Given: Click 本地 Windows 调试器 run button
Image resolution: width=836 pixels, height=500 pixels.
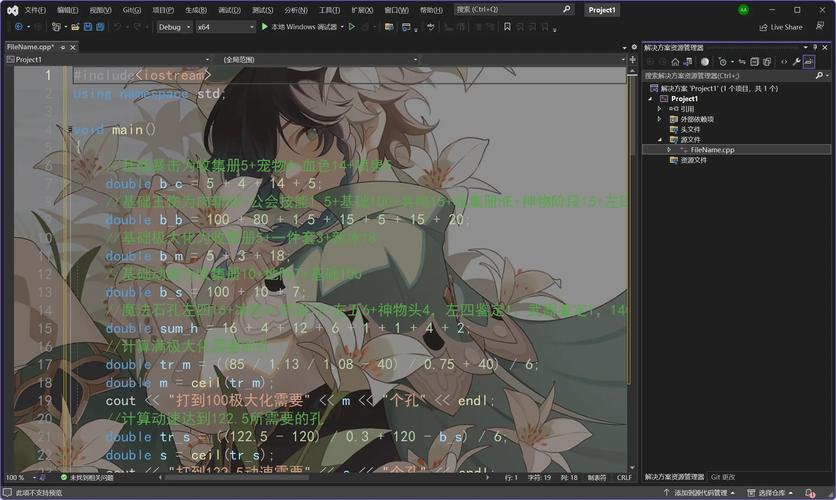Looking at the screenshot, I should (x=299, y=27).
